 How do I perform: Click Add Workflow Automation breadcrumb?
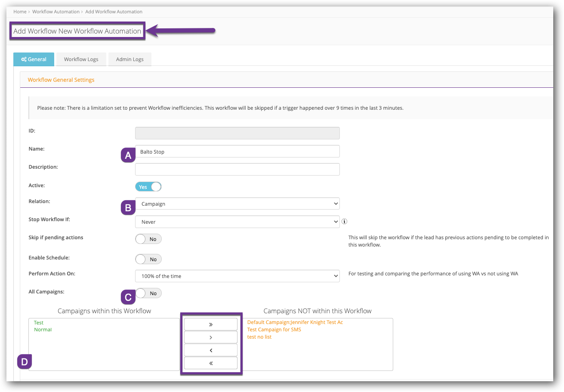[x=114, y=12]
